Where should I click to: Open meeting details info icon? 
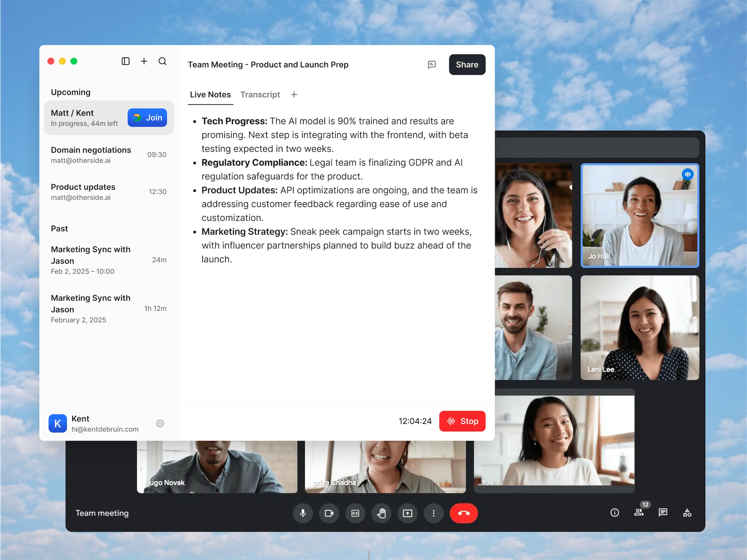[615, 513]
